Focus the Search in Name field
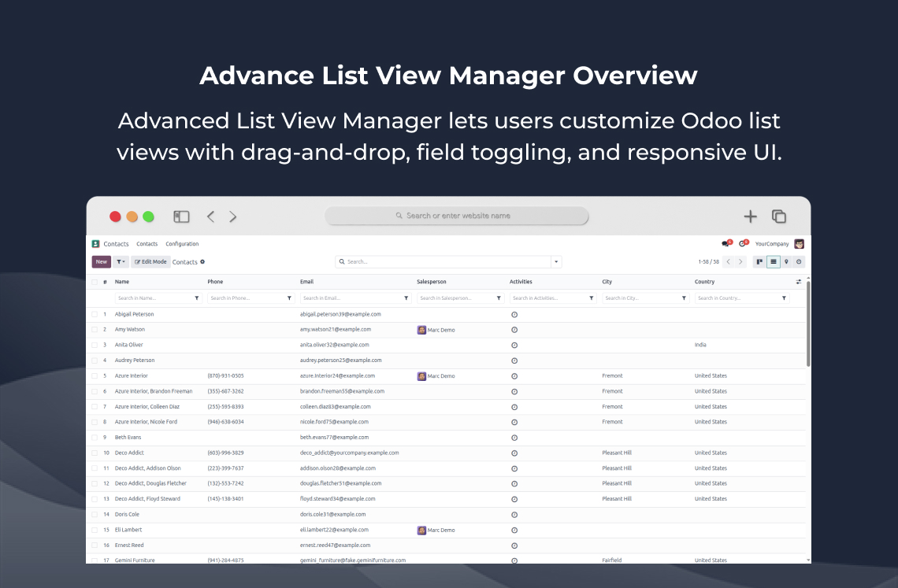The image size is (898, 588). point(154,298)
